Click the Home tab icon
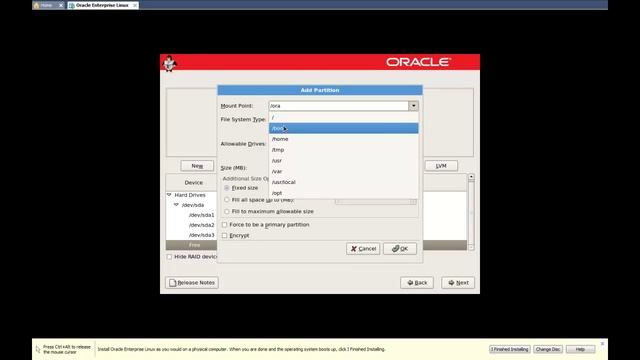640x360 pixels. point(36,5)
